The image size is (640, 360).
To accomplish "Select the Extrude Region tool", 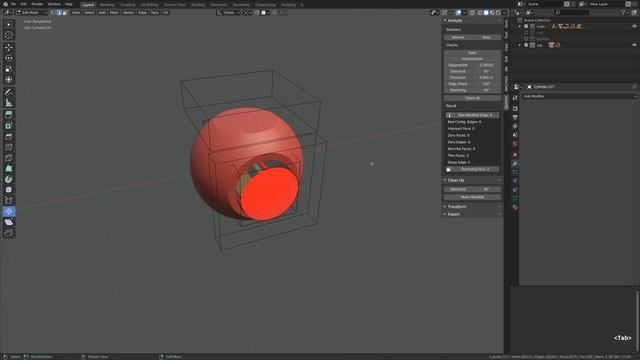I will (9, 115).
